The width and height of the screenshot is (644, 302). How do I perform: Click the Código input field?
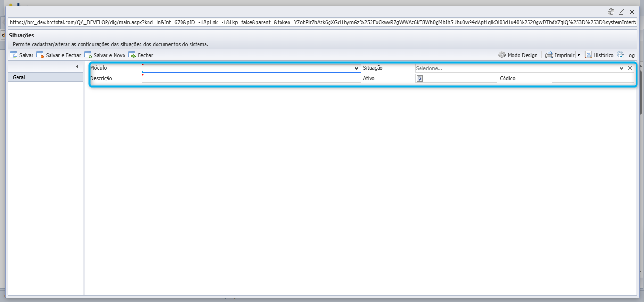[x=593, y=79]
